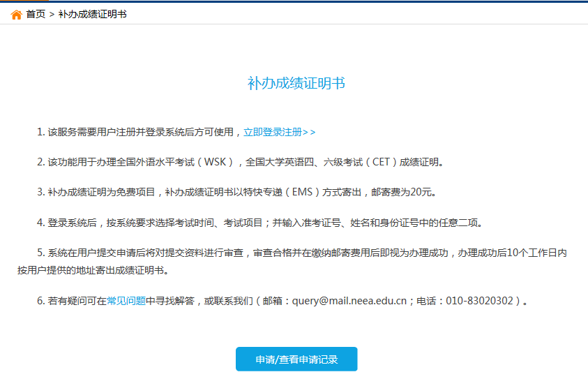This screenshot has width=588, height=379.
Task: Click item 3 text about EMS 邮寄费为20元
Action: coord(236,192)
